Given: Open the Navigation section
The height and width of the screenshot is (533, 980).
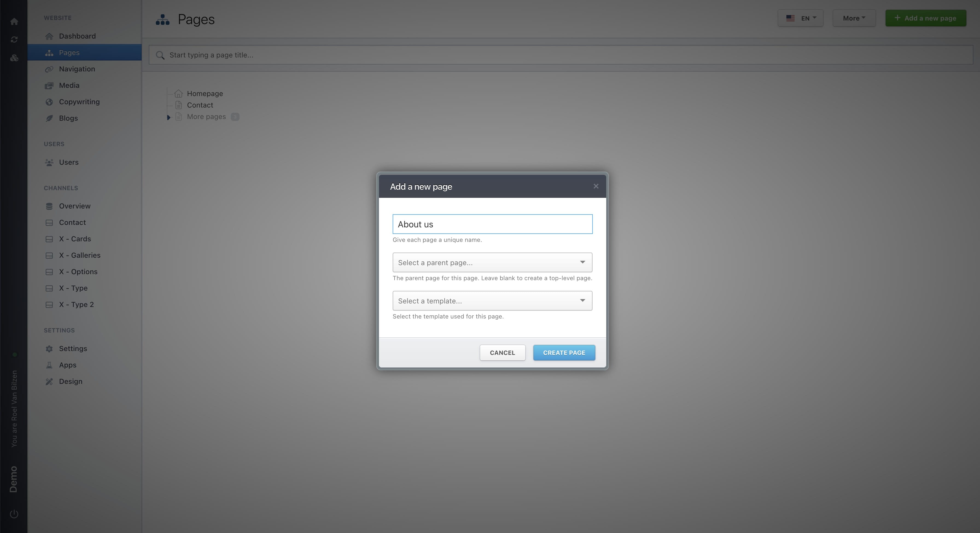Looking at the screenshot, I should 77,69.
